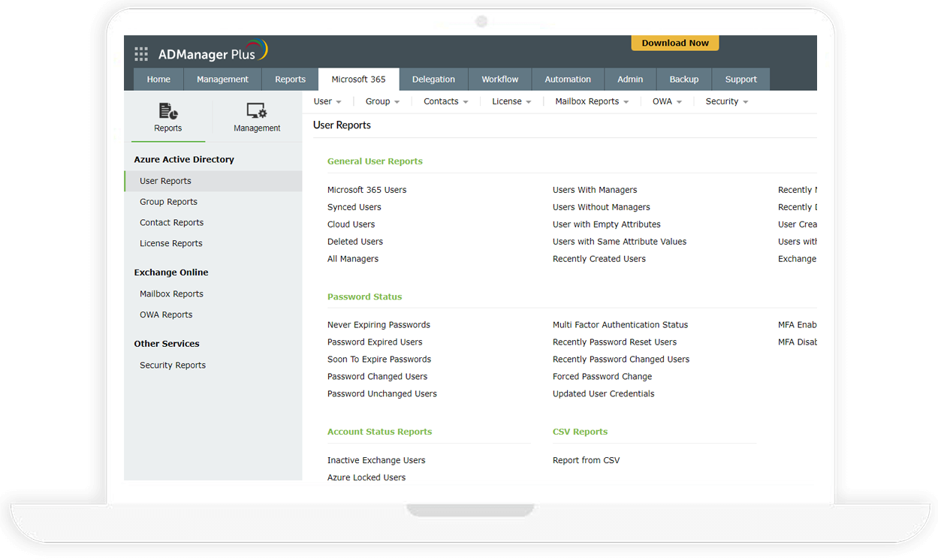The image size is (938, 560).
Task: Open the Inactive Exchange Users report
Action: pyautogui.click(x=376, y=461)
